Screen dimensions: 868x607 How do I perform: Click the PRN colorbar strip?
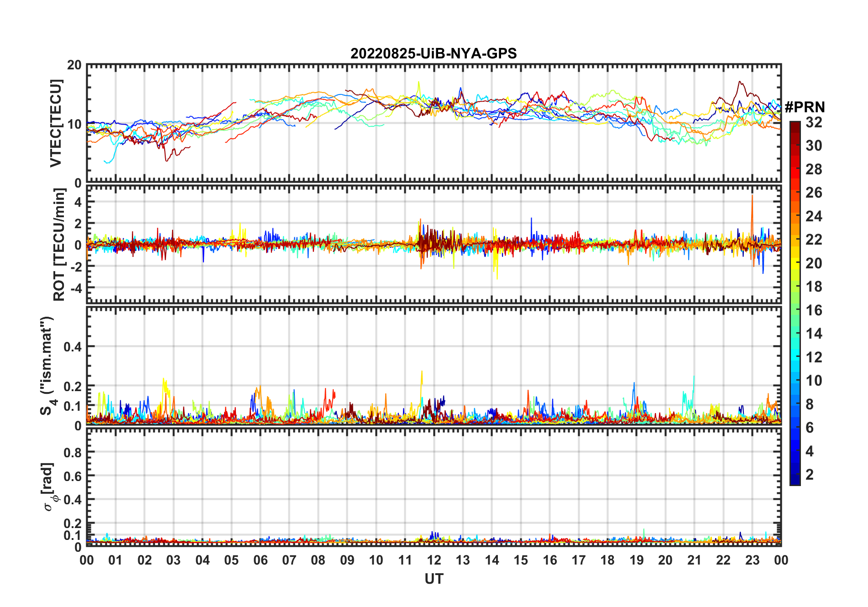[x=795, y=303]
